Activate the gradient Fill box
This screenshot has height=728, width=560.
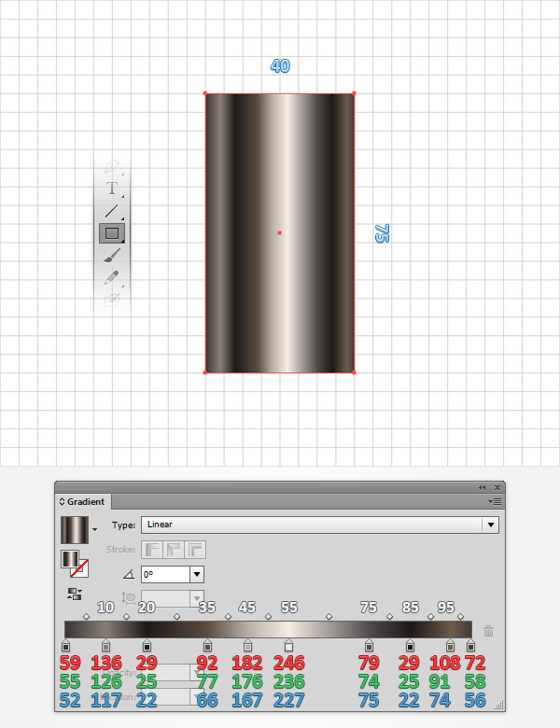pyautogui.click(x=70, y=558)
